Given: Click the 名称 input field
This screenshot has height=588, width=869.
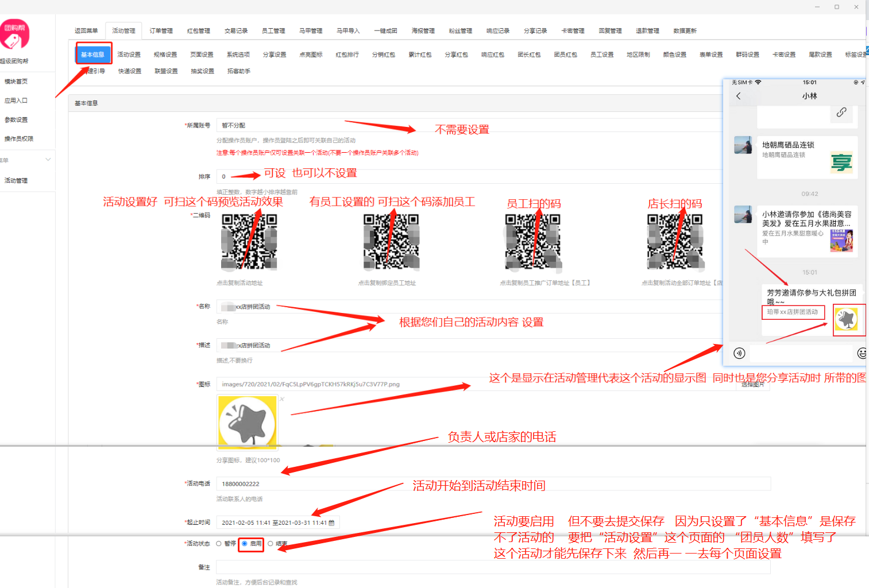Looking at the screenshot, I should click(469, 307).
